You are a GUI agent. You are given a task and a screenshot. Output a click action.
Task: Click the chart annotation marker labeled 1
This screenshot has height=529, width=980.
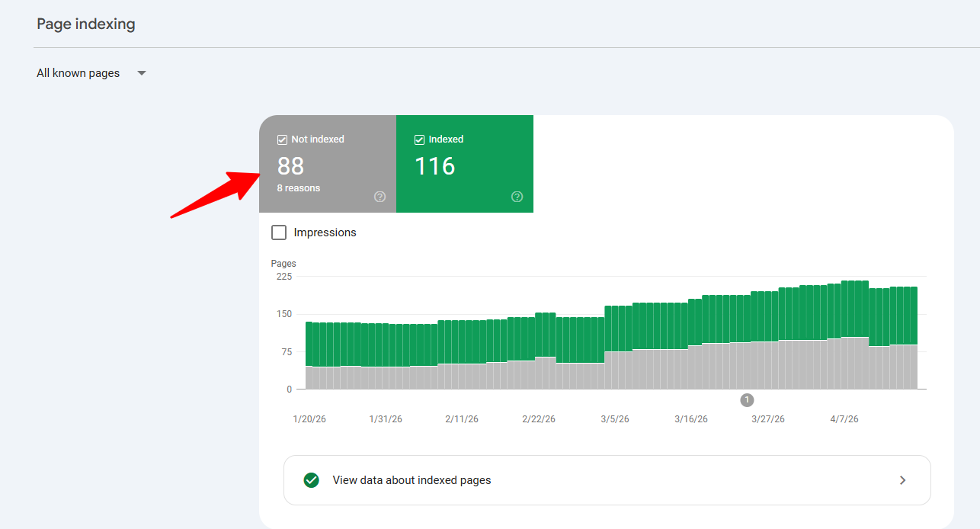747,399
